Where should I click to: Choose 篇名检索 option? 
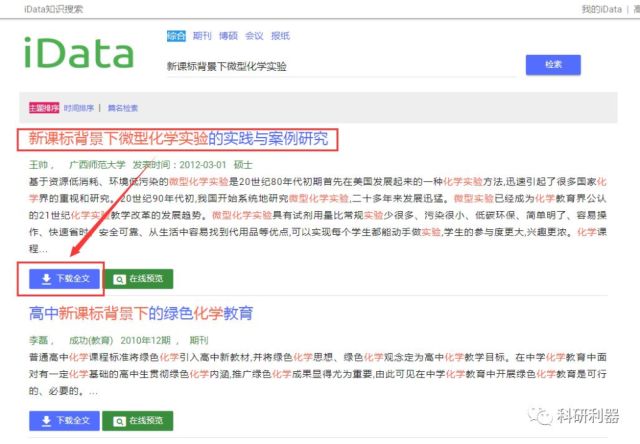click(122, 108)
